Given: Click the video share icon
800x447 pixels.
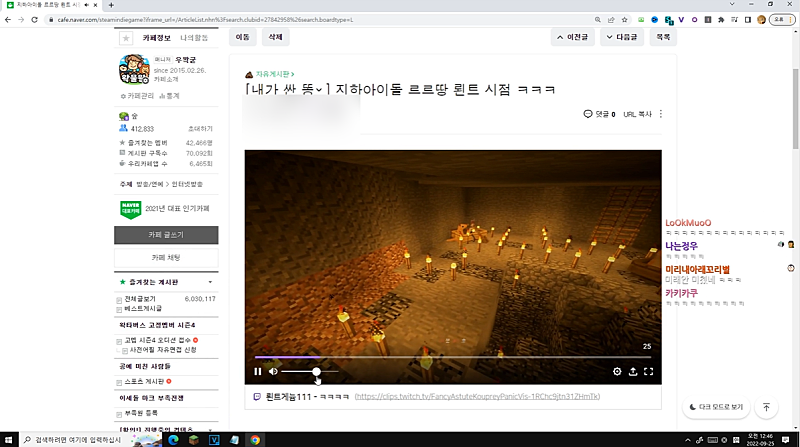Looking at the screenshot, I should [x=633, y=371].
